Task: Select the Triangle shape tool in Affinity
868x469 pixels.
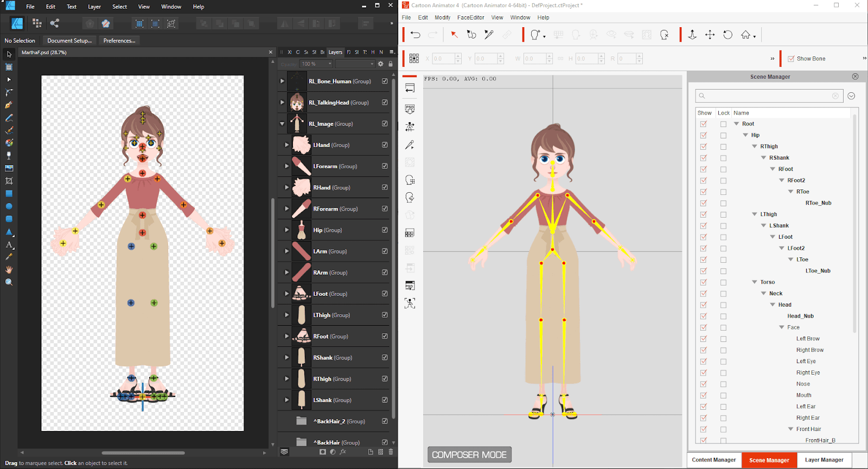Action: [x=9, y=232]
